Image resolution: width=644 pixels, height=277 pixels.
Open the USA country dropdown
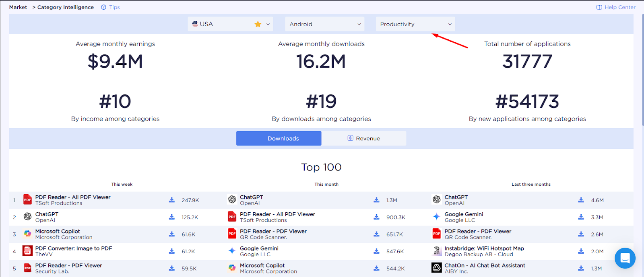point(231,24)
